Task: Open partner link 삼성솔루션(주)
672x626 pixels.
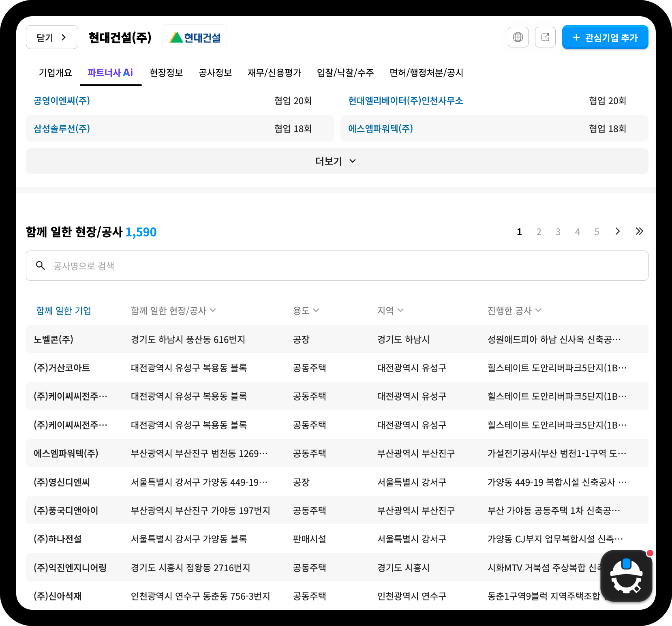Action: [x=62, y=129]
